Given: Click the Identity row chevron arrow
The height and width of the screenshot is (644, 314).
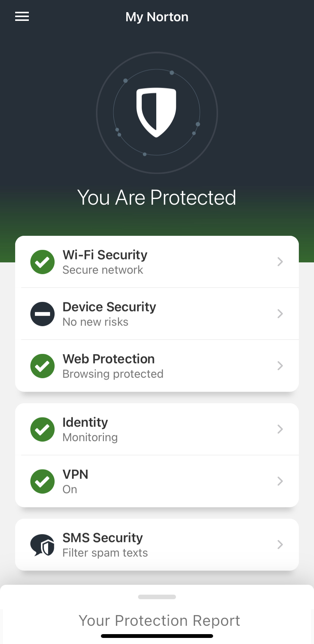Looking at the screenshot, I should (x=280, y=429).
